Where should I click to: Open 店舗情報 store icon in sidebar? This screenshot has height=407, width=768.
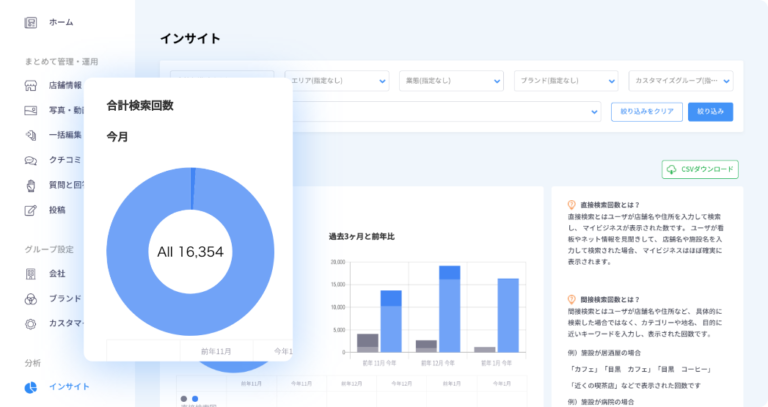(30, 85)
